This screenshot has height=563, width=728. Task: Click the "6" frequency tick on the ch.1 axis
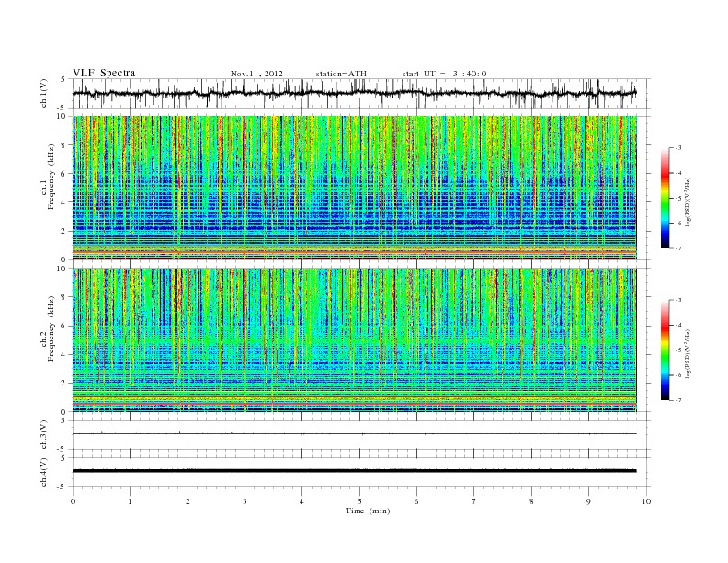pyautogui.click(x=64, y=173)
